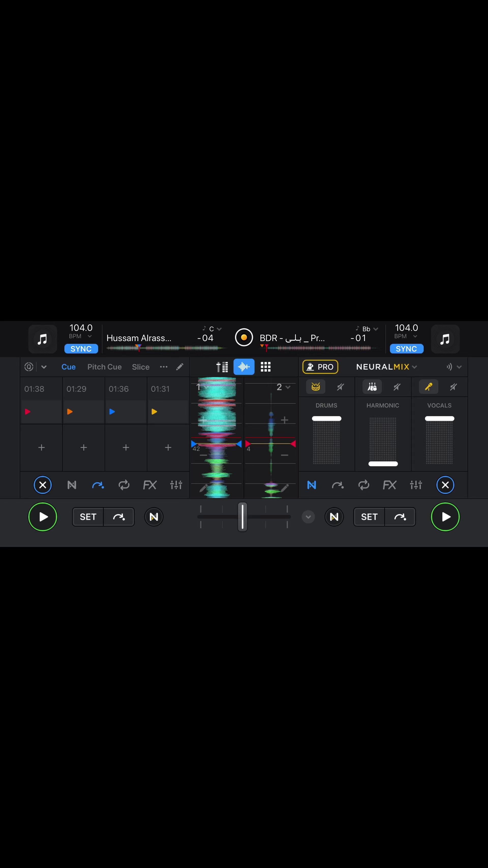
Task: Open right deck cue points panel
Action: click(338, 485)
